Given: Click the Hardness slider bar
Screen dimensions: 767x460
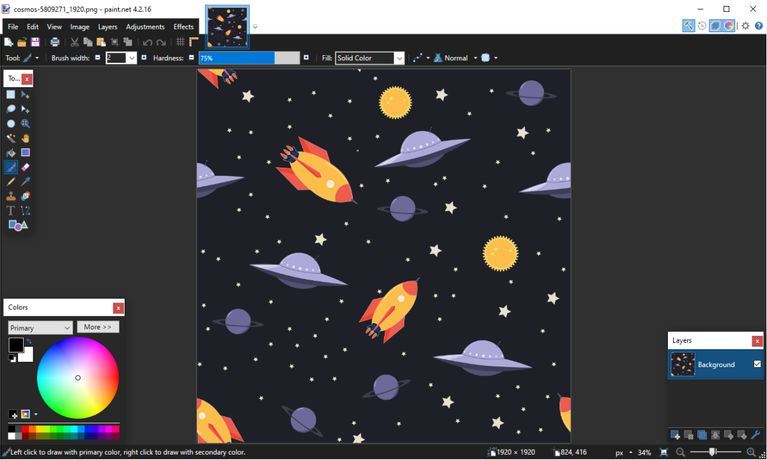Looking at the screenshot, I should point(249,58).
